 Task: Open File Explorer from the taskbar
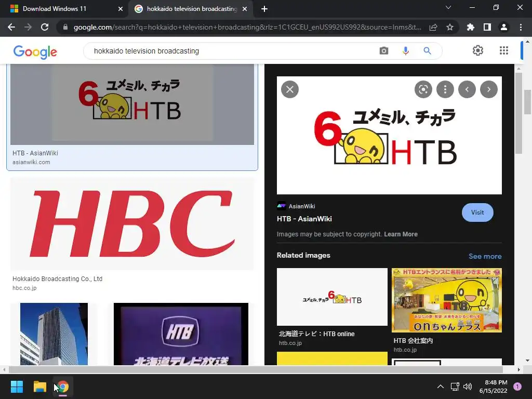coord(39,387)
